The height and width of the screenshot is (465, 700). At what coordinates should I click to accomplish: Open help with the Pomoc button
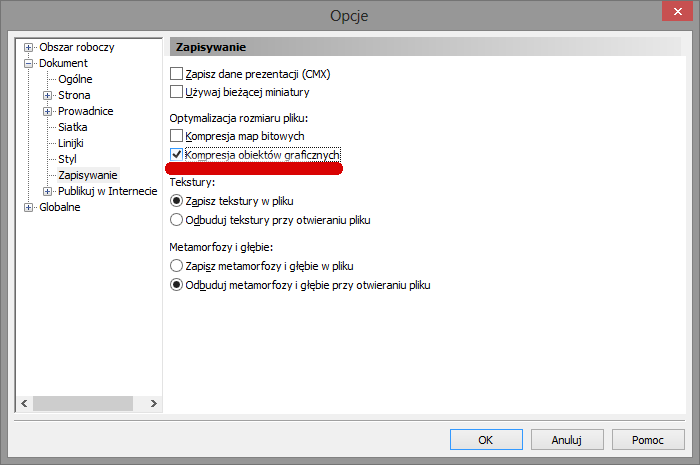point(647,439)
